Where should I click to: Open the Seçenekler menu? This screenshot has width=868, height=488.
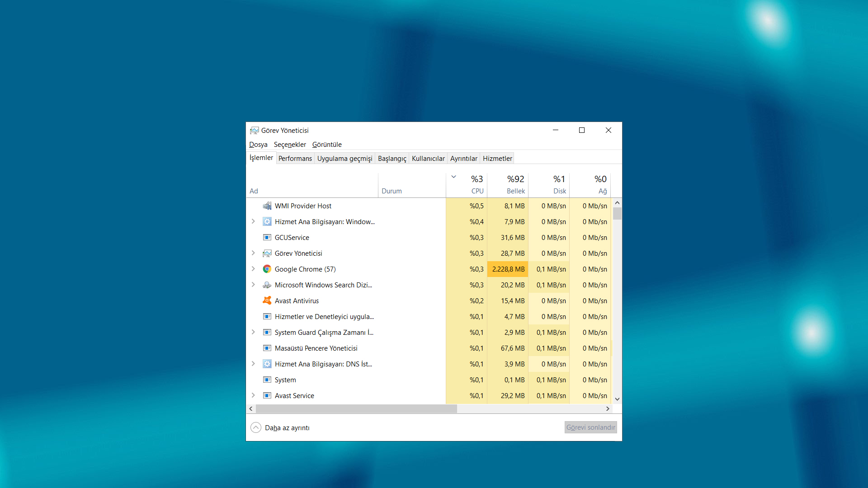tap(290, 145)
